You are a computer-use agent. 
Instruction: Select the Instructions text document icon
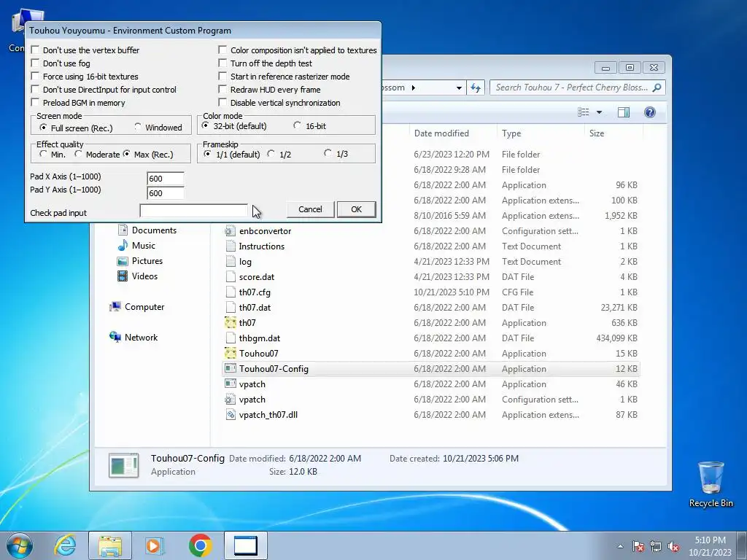[x=231, y=246]
